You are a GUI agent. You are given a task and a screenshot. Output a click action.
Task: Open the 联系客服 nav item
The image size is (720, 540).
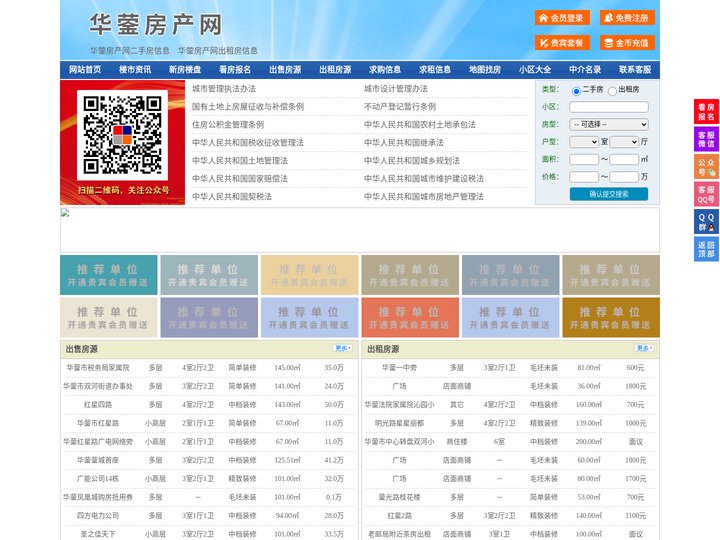tap(635, 70)
